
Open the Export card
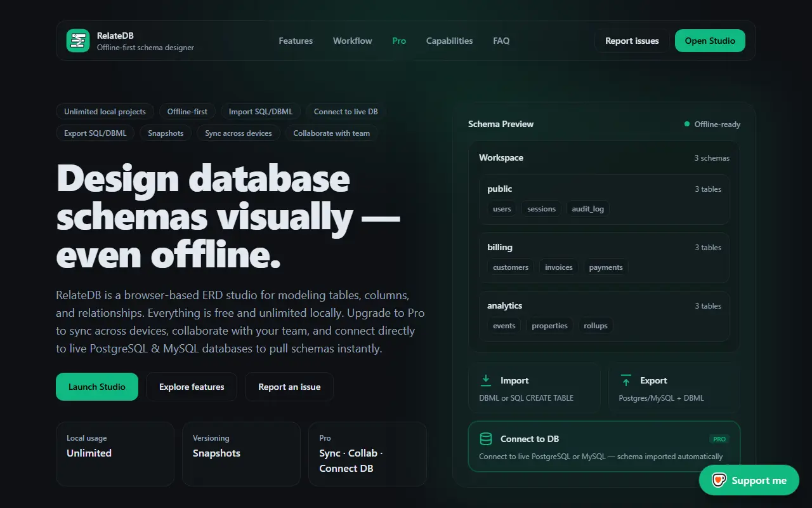(x=674, y=388)
